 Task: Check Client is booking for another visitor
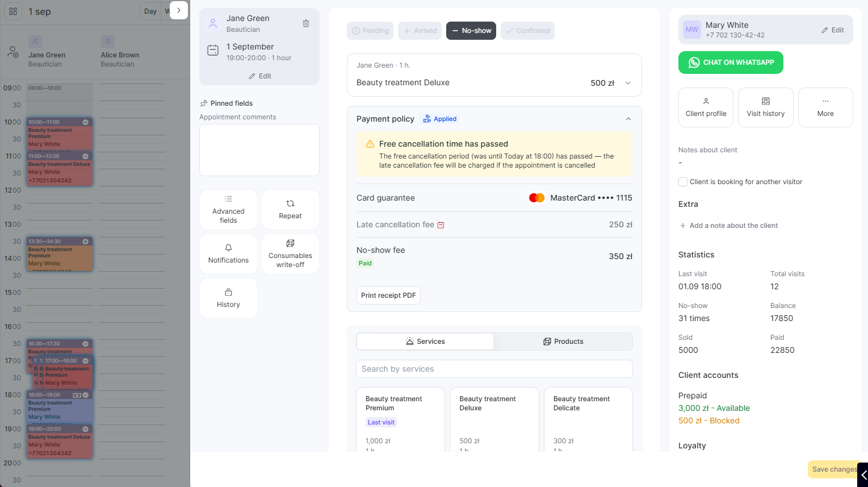pyautogui.click(x=683, y=182)
